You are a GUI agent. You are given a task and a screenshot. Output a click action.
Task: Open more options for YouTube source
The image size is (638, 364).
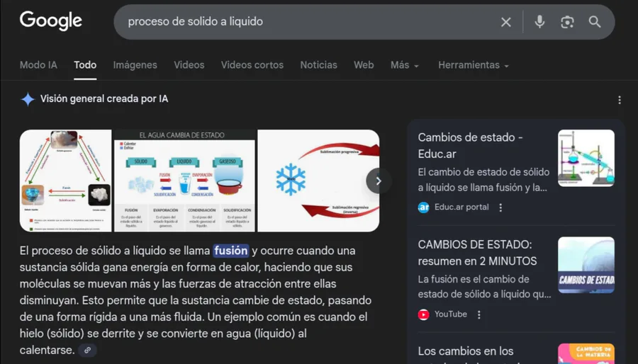pos(479,315)
